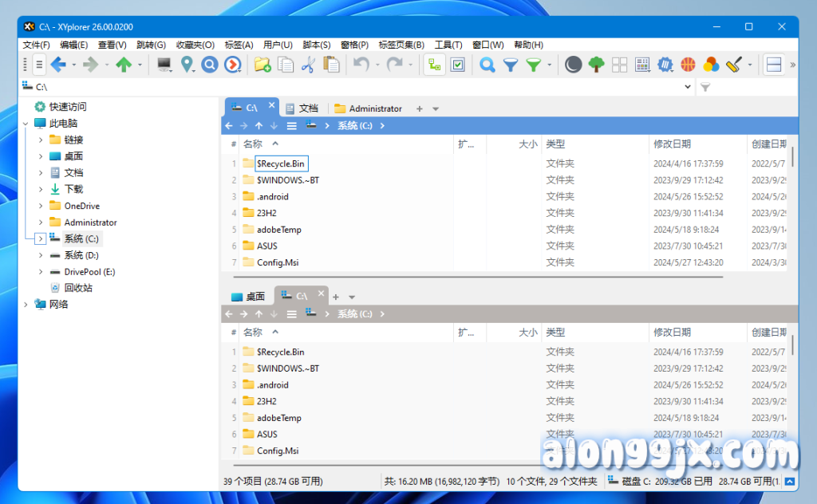The width and height of the screenshot is (817, 504).
Task: Expand the 网络 tree node
Action: pyautogui.click(x=26, y=305)
